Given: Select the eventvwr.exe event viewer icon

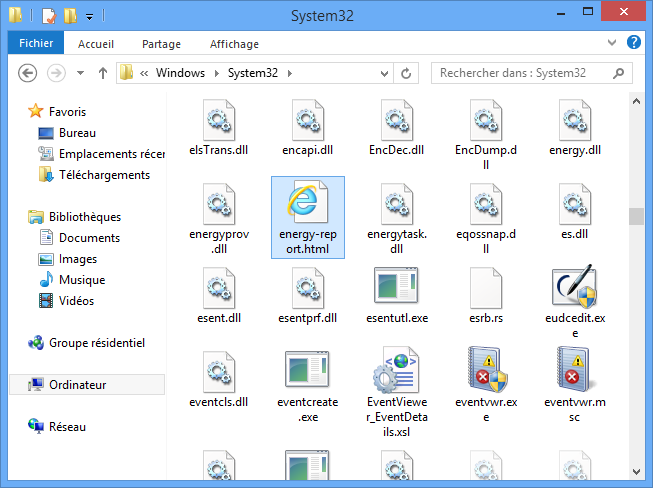Looking at the screenshot, I should point(487,370).
